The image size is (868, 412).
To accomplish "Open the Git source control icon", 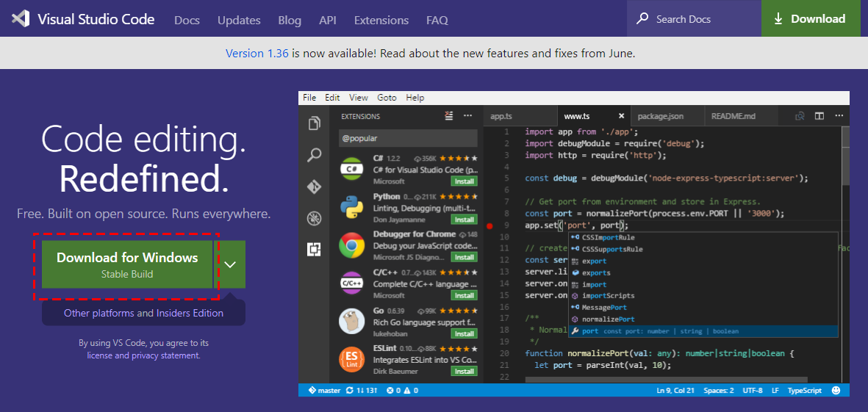I will [314, 187].
